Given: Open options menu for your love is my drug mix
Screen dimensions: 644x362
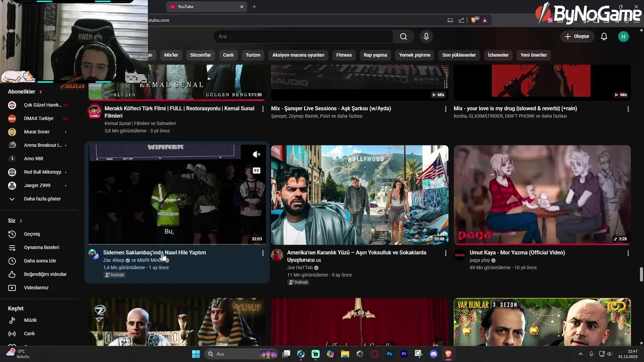Looking at the screenshot, I should [628, 109].
